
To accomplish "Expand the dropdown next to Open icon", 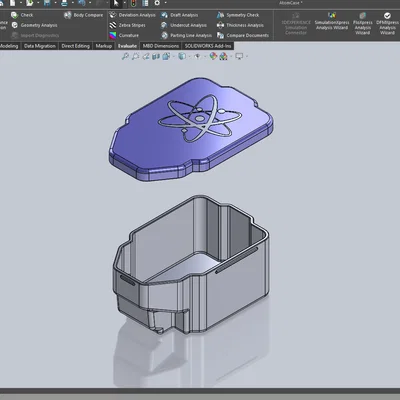I will coord(38,3).
